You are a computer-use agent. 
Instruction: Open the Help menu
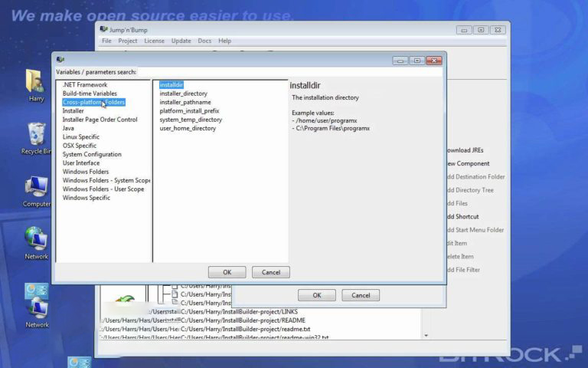click(x=224, y=41)
